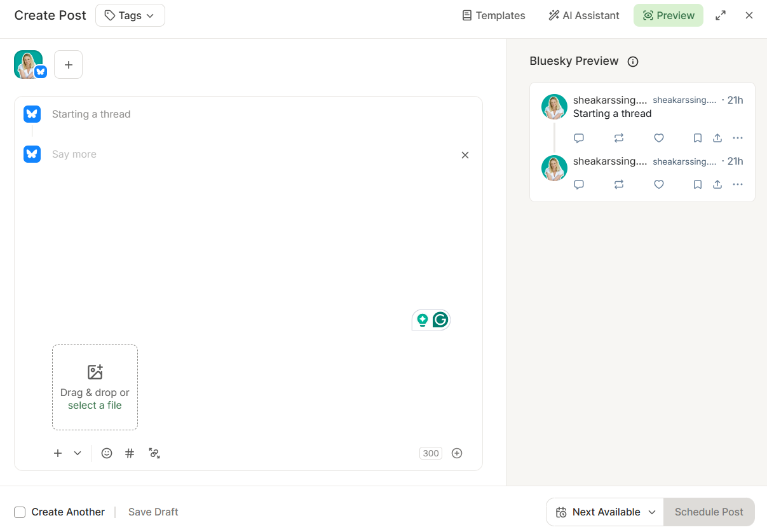Click the 'Bluesky Preview' heading
Screen dimensions: 767x532
(574, 61)
